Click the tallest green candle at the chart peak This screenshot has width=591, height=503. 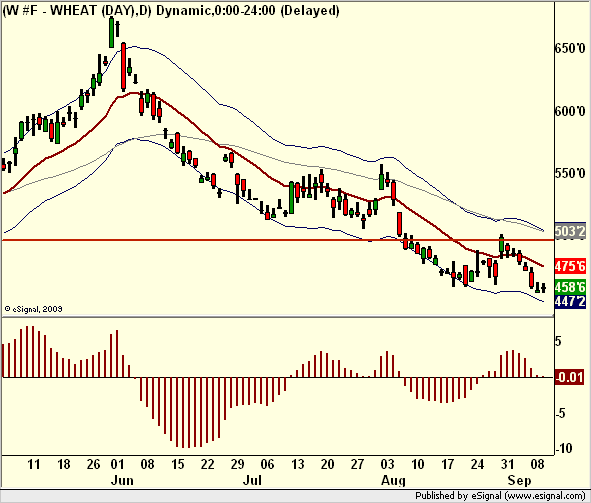pyautogui.click(x=112, y=32)
